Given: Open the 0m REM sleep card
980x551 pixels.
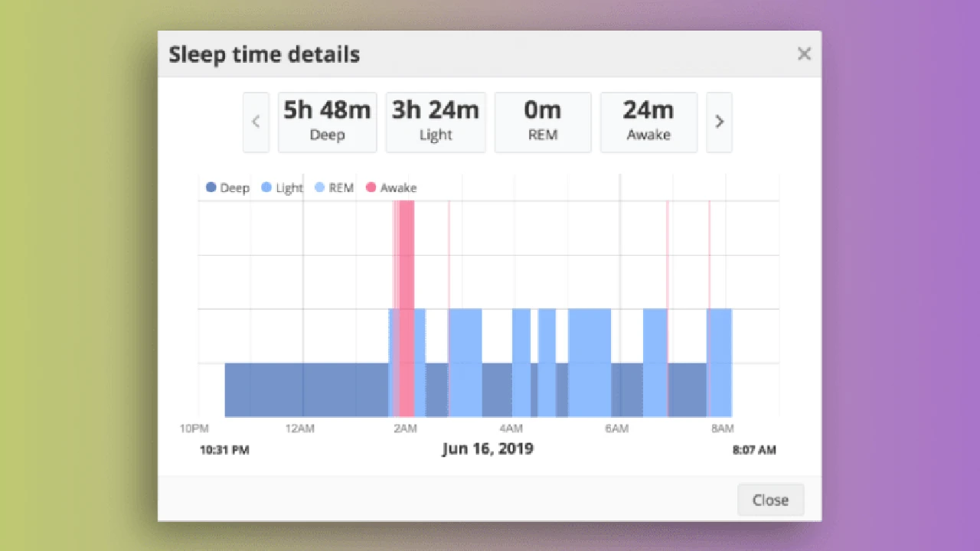Looking at the screenshot, I should coord(542,122).
